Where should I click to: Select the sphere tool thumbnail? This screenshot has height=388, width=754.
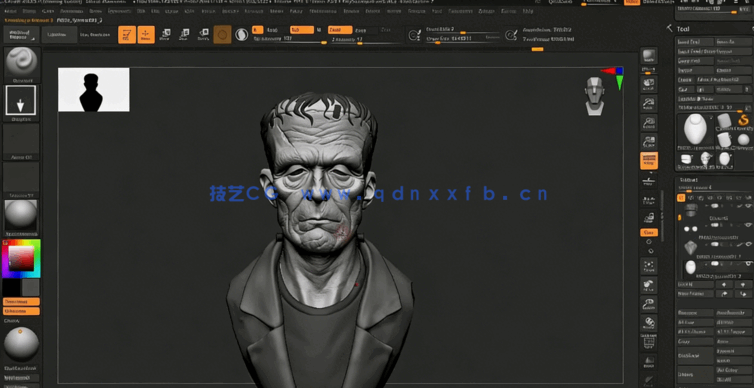click(x=743, y=139)
